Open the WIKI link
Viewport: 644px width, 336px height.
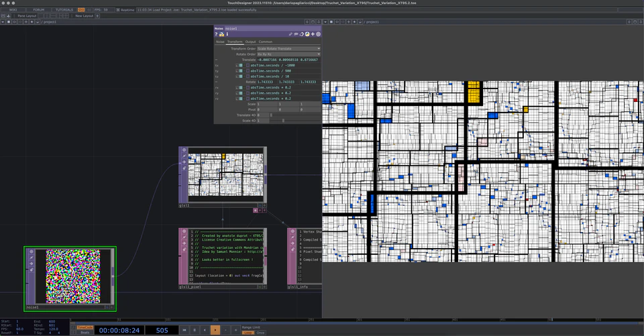coord(13,9)
